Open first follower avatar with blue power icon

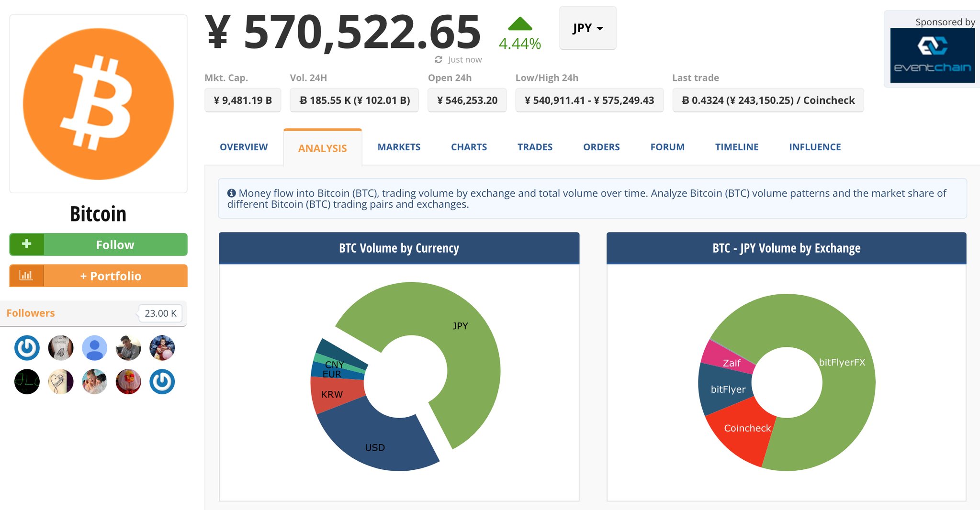pyautogui.click(x=27, y=348)
